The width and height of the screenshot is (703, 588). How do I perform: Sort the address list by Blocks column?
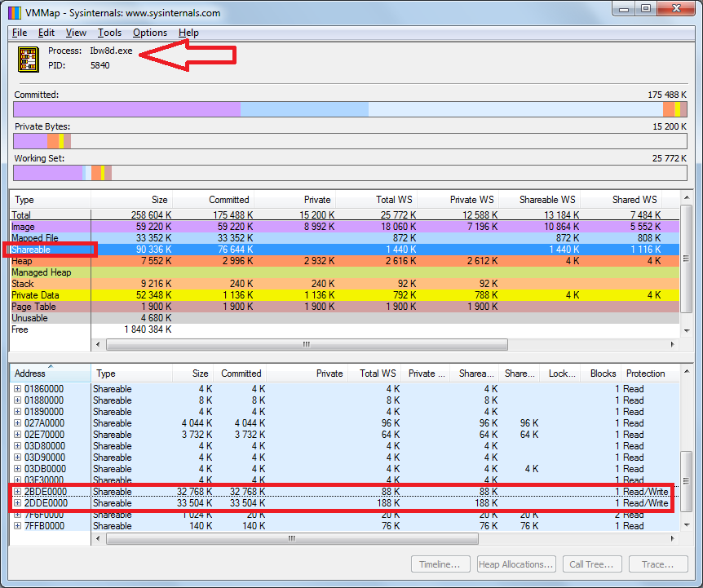(601, 374)
